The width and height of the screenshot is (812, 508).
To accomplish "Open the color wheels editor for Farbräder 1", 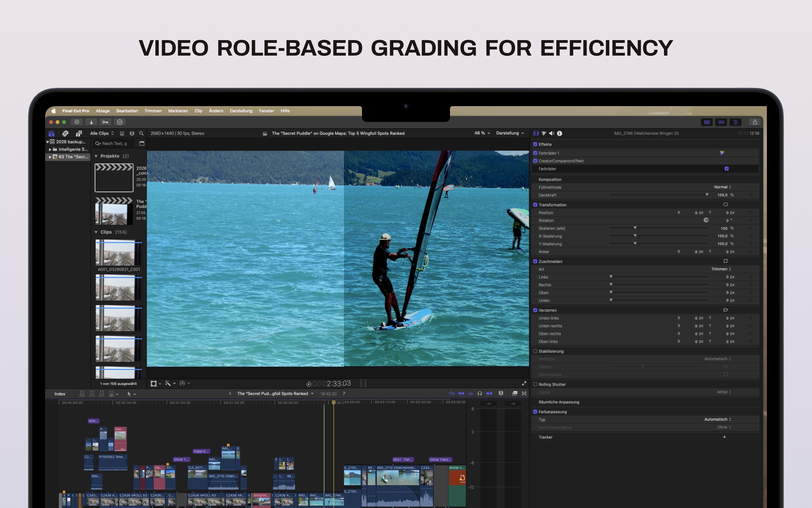I will (722, 153).
